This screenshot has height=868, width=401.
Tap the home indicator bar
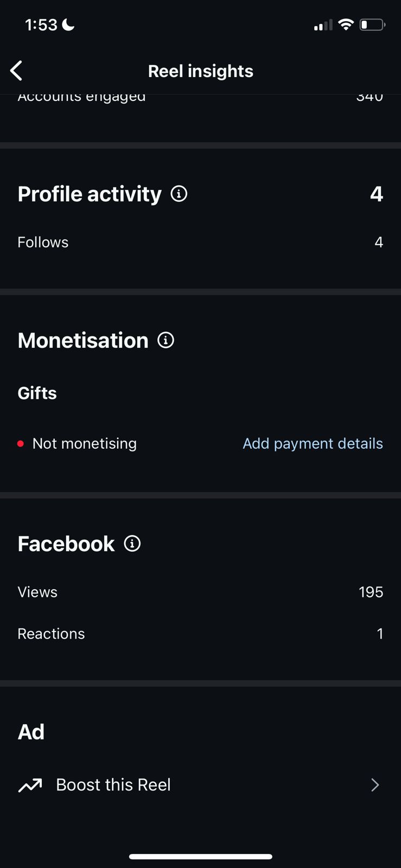[200, 857]
